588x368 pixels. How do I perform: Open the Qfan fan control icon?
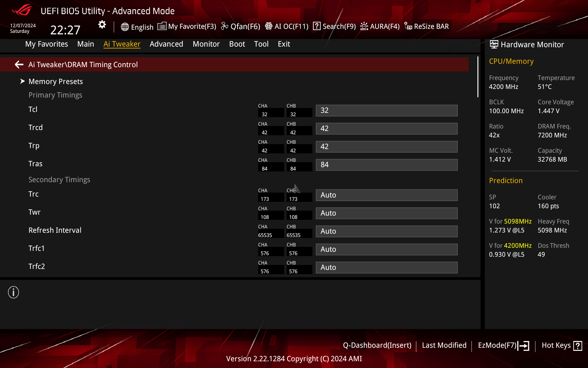(x=224, y=26)
